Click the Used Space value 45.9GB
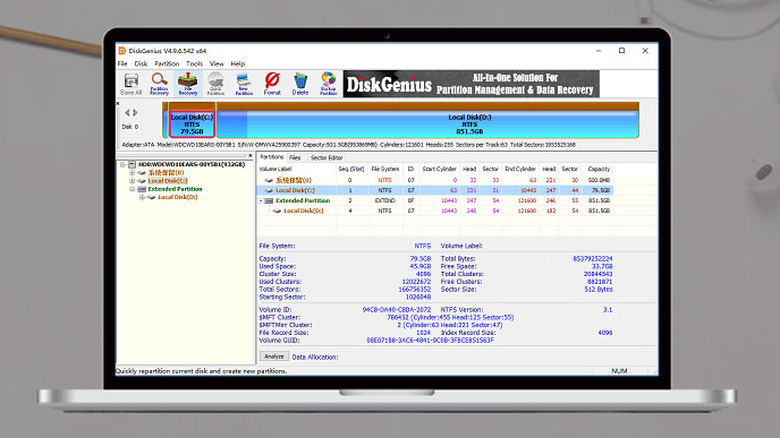 (x=420, y=266)
